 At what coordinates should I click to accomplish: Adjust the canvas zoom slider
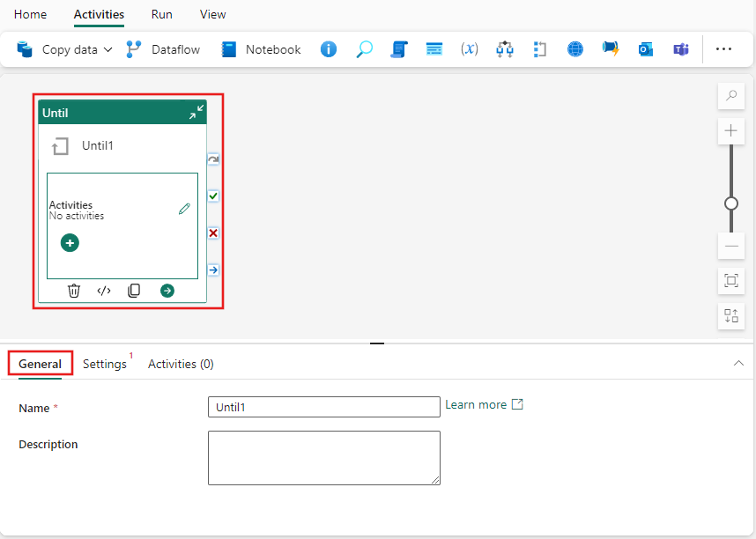click(x=730, y=203)
